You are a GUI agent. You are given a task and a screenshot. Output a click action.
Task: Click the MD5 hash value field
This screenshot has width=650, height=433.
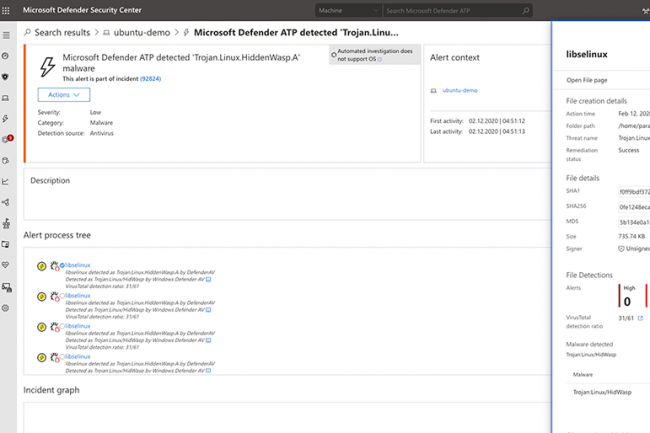tap(634, 223)
